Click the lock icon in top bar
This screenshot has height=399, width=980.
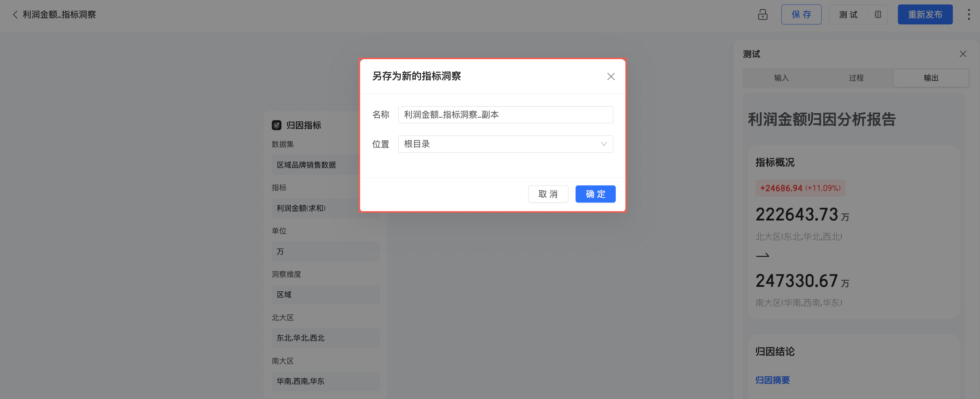pyautogui.click(x=762, y=14)
